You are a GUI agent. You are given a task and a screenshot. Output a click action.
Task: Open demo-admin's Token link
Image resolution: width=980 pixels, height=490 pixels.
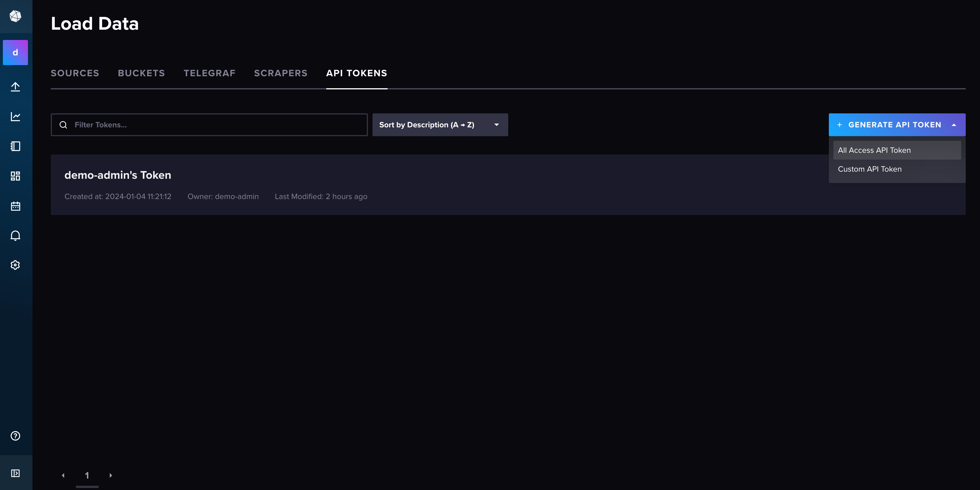coord(118,175)
